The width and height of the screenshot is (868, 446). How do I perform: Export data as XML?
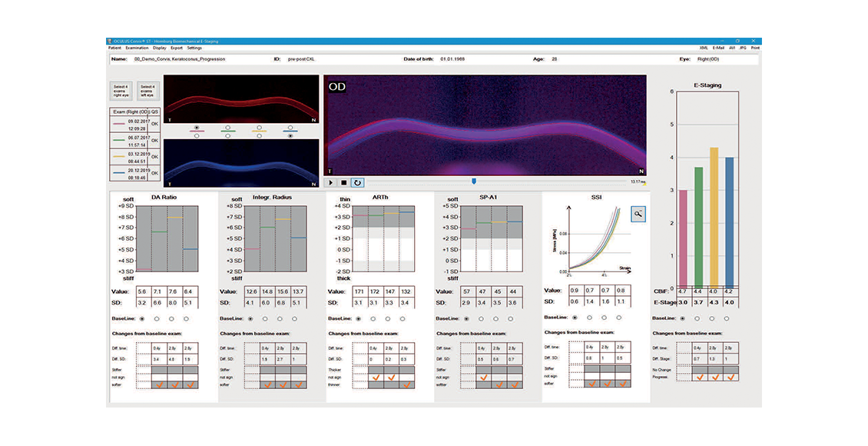click(704, 48)
